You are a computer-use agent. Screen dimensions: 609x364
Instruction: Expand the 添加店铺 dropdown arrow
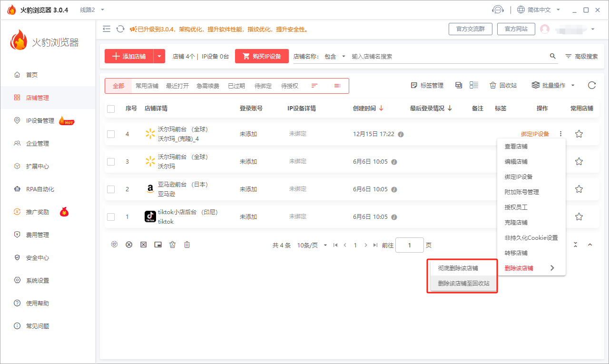159,56
